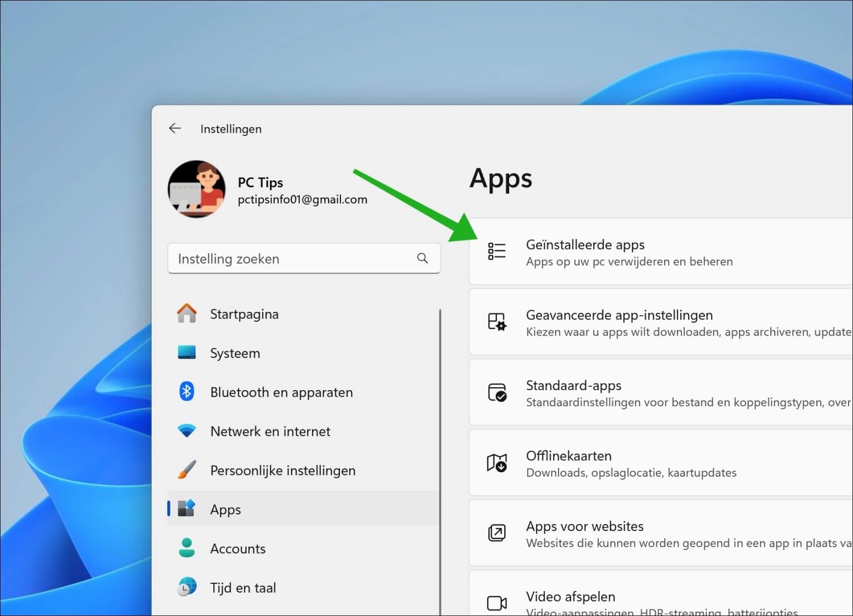The height and width of the screenshot is (616, 853).
Task: Click the Geavanceerde app-instellingen icon
Action: [x=496, y=322]
